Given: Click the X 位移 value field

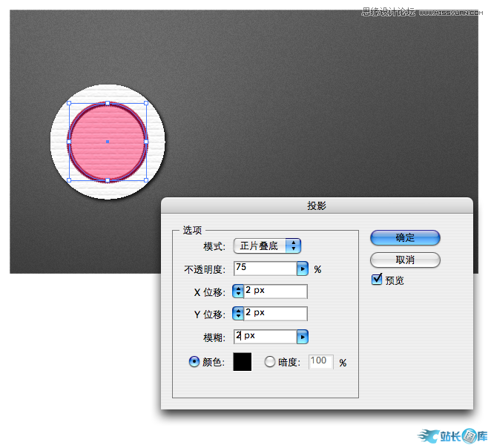Looking at the screenshot, I should click(274, 291).
